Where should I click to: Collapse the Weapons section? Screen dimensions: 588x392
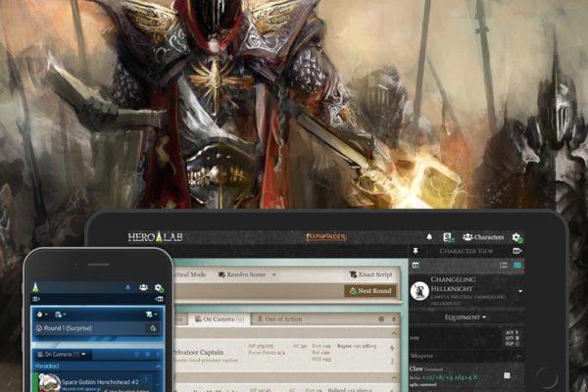click(x=518, y=356)
